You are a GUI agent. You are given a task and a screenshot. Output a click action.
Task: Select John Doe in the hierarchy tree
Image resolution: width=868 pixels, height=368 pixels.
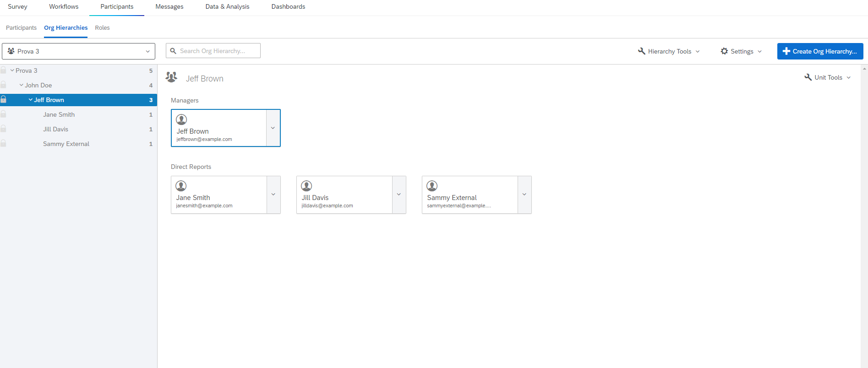tap(38, 85)
